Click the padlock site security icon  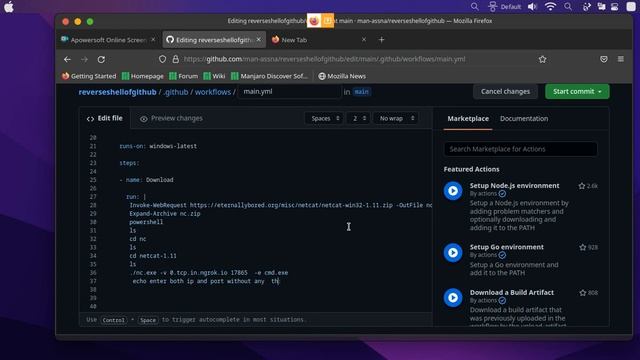pos(176,59)
